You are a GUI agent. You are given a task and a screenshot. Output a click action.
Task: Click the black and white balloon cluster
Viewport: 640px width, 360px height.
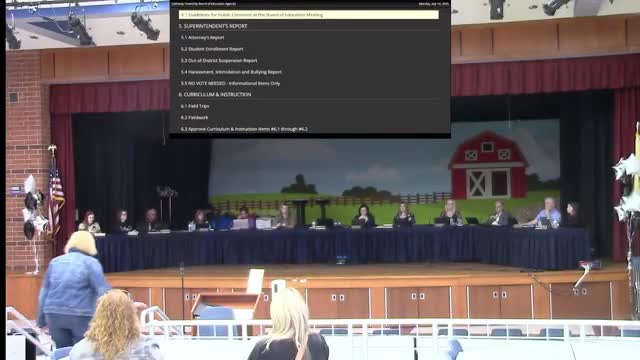(34, 208)
